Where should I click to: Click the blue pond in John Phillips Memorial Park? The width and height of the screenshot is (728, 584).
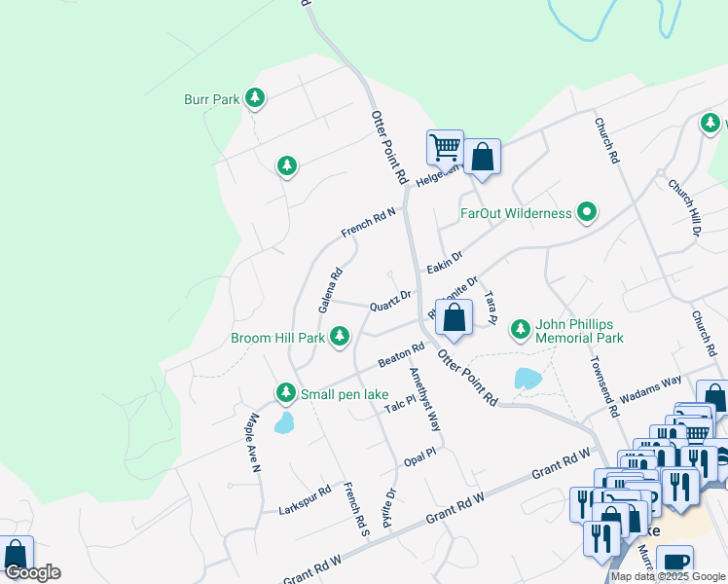pyautogui.click(x=527, y=379)
